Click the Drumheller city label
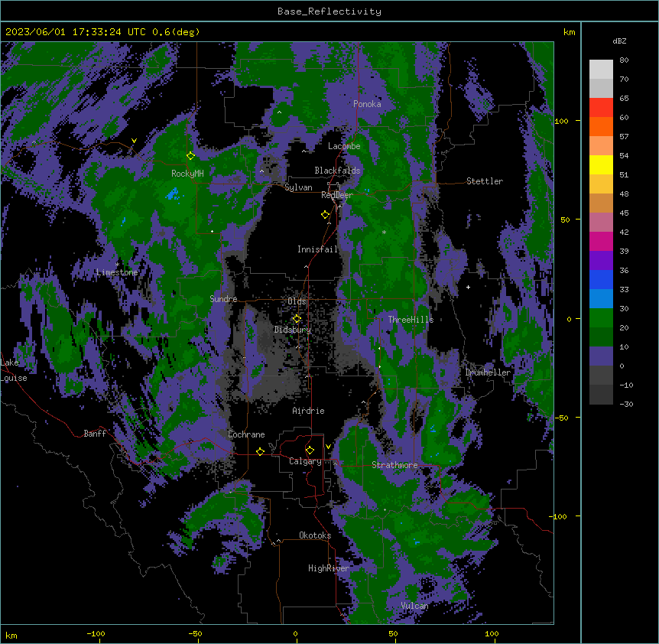Viewport: 659px width, 644px height. pyautogui.click(x=488, y=372)
